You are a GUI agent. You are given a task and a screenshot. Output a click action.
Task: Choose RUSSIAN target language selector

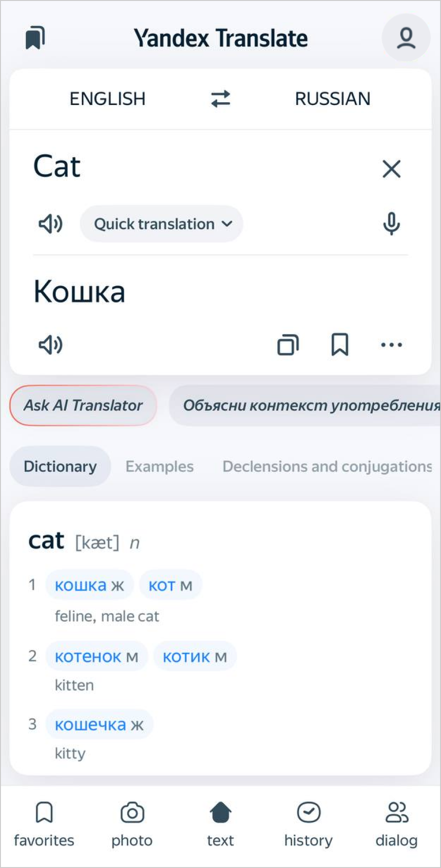pos(333,99)
